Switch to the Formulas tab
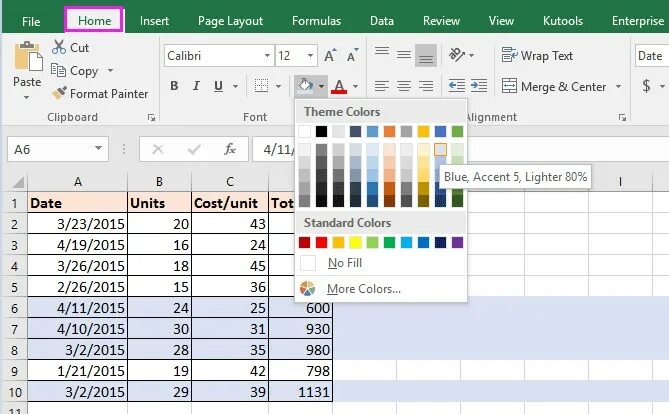Screen dimensions: 669x414 316,21
